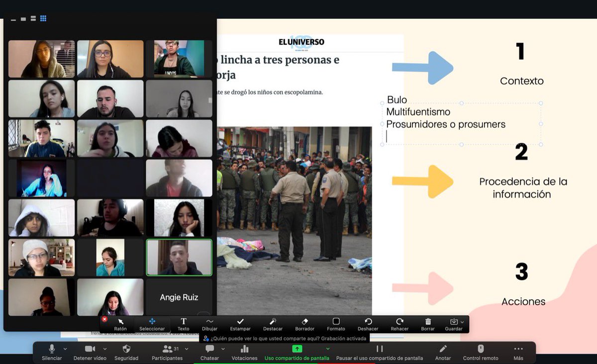Clear annotations with Borrar trash icon
The width and height of the screenshot is (597, 364).
tap(428, 324)
